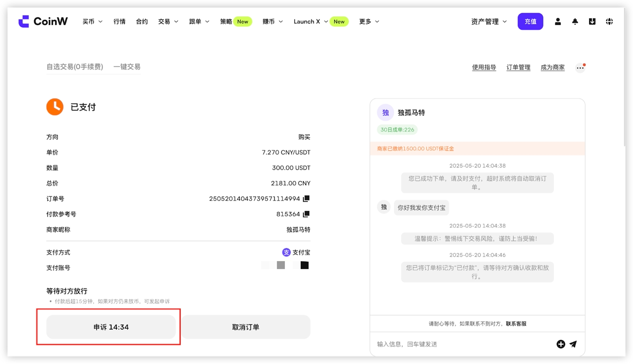Click the total price 2181.00 CNY
This screenshot has width=633, height=364.
[291, 183]
